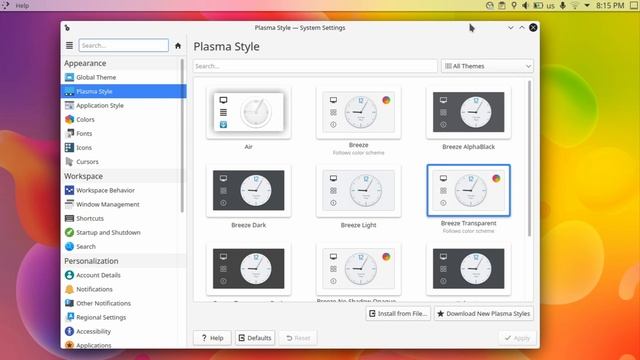640x360 pixels.
Task: Select the Breeze Transparent style thumbnail
Action: (x=468, y=191)
